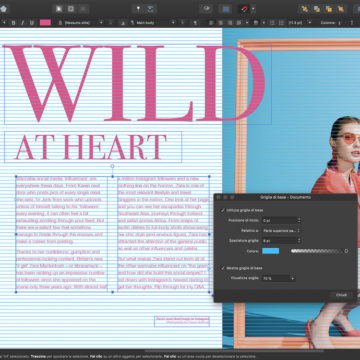Switch to the Publisher persona icon

(x=3, y=9)
